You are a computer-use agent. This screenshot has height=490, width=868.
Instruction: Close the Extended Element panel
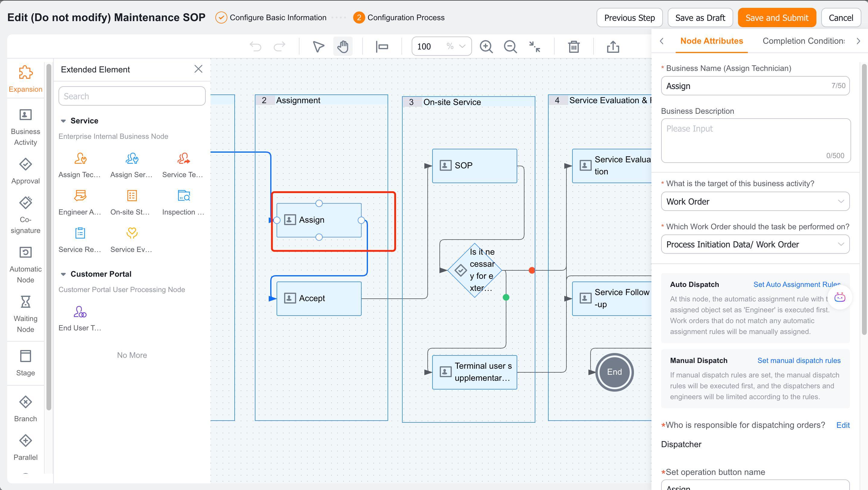pyautogui.click(x=198, y=69)
